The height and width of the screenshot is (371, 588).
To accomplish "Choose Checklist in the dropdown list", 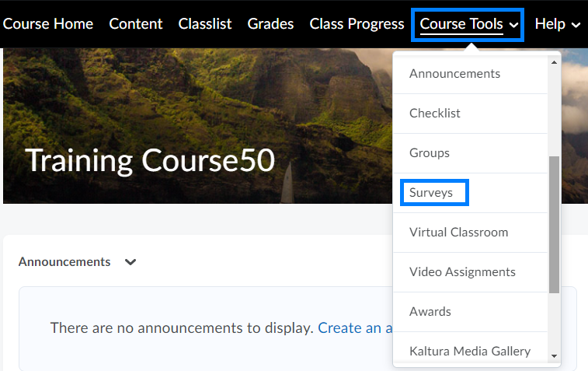I will pos(435,114).
